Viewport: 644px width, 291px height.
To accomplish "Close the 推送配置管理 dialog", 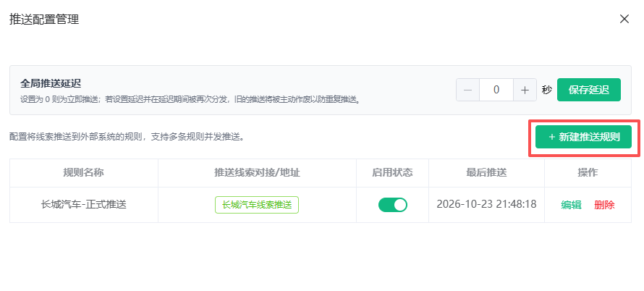I will point(624,19).
